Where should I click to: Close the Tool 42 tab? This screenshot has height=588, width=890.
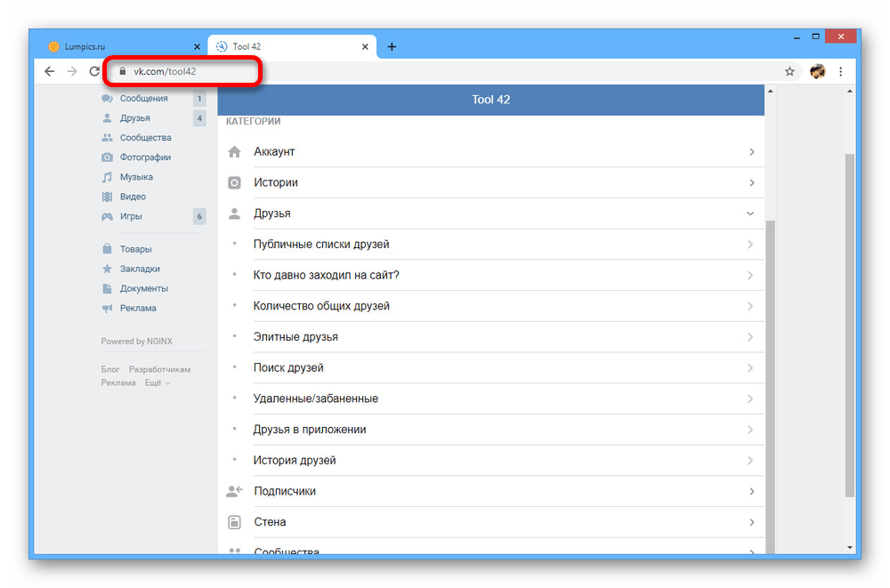[365, 46]
